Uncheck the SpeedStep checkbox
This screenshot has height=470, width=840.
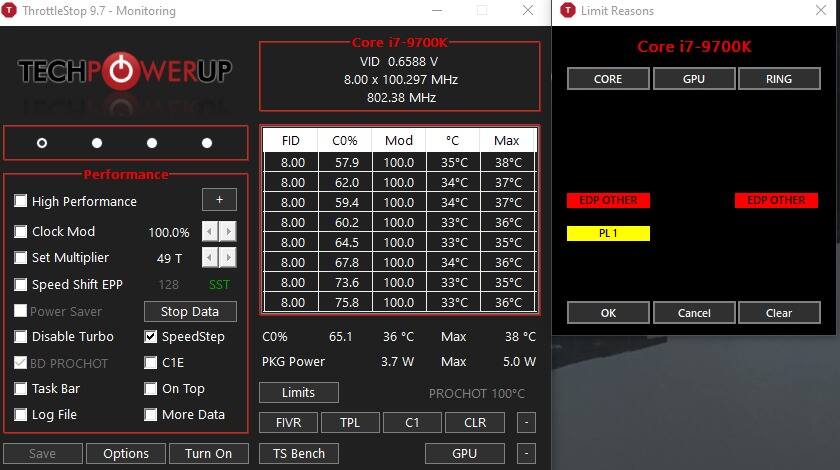(x=151, y=337)
